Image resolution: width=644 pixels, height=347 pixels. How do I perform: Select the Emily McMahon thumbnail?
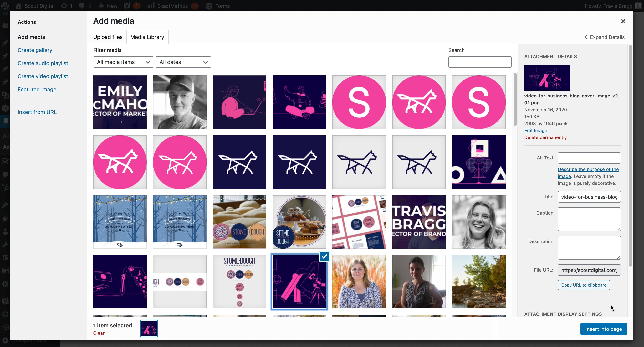120,102
